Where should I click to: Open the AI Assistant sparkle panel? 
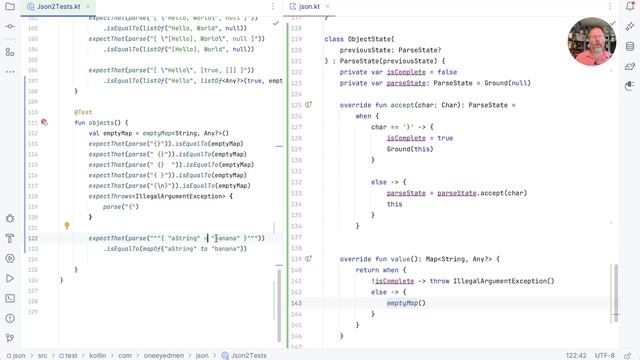point(630,27)
